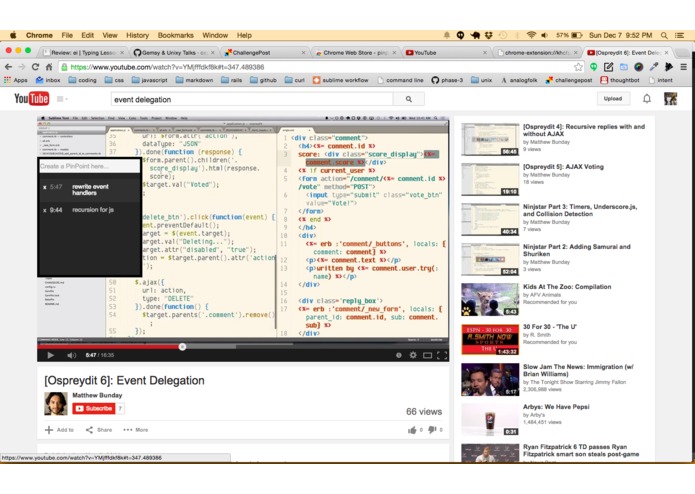695x494 pixels.
Task: Open Slow Jam The News video
Action: (578, 370)
